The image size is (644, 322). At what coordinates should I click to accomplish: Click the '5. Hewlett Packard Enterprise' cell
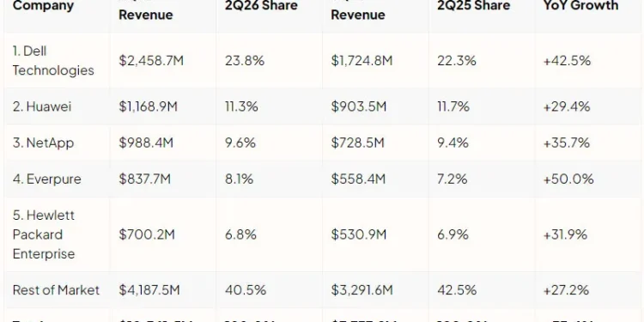pyautogui.click(x=44, y=234)
